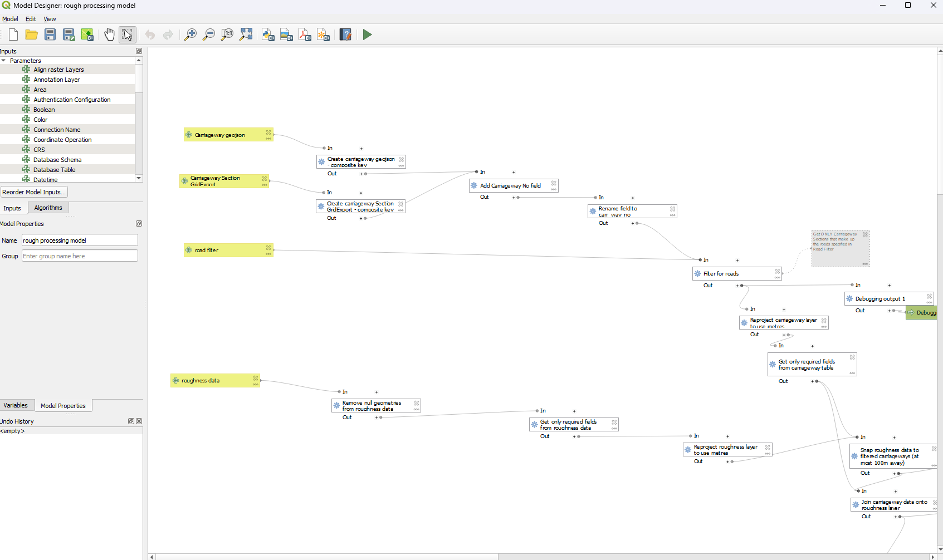Click the 'Reorder Model Inputs…' button
The height and width of the screenshot is (560, 943).
click(x=34, y=192)
